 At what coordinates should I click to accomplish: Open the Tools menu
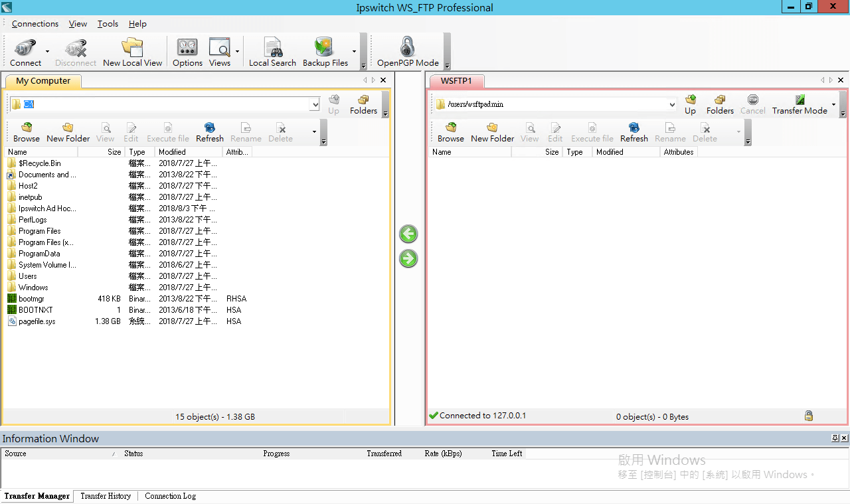point(108,23)
